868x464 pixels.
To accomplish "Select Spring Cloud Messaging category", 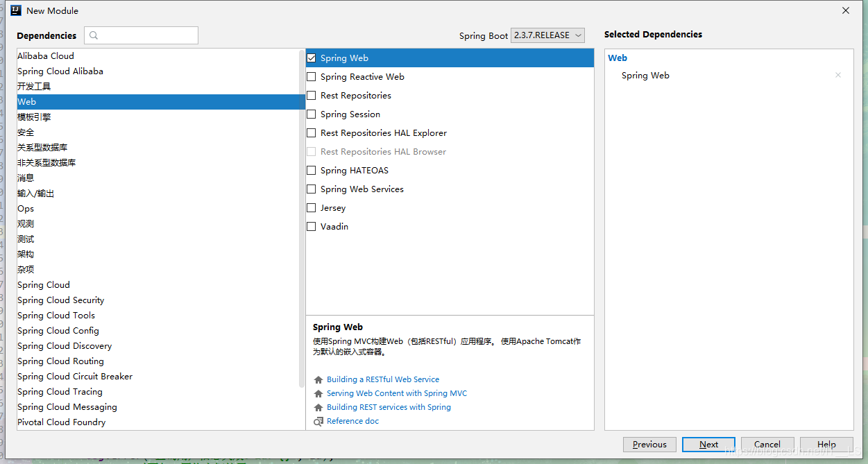I will pyautogui.click(x=158, y=407).
